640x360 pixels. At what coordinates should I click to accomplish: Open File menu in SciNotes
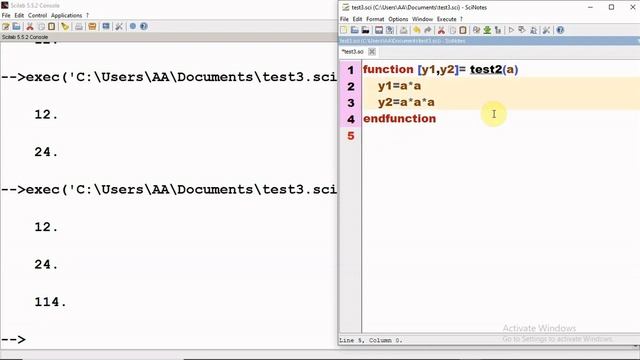coord(344,19)
